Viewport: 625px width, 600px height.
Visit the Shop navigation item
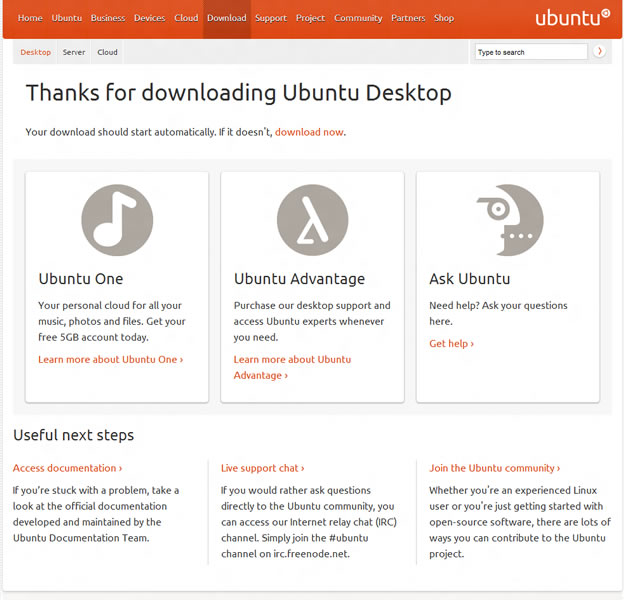point(444,18)
